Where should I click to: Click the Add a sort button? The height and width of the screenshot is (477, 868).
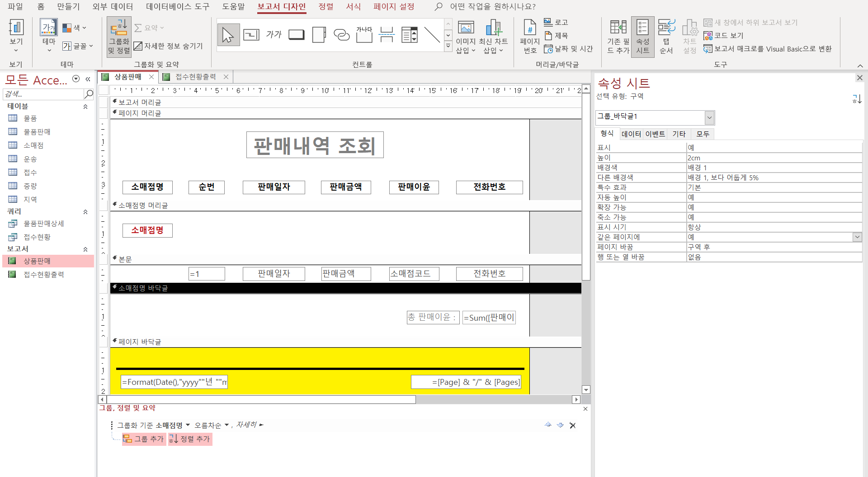coord(190,439)
